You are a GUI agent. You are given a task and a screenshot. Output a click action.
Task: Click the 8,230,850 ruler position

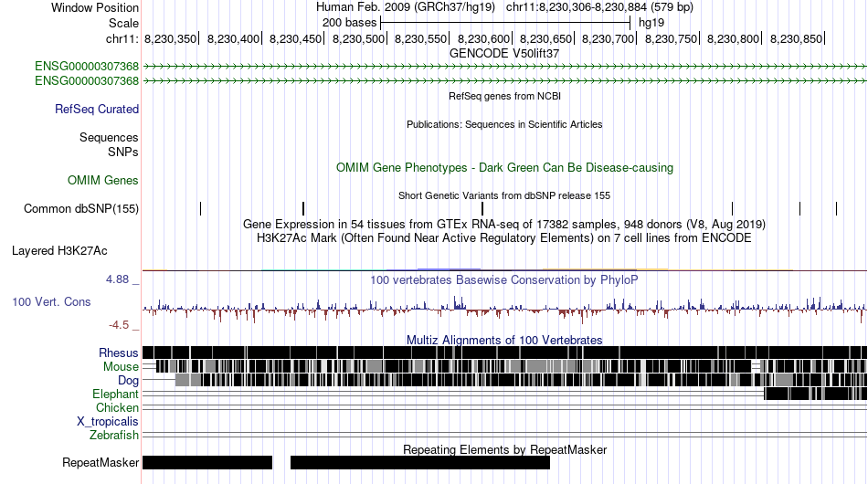pyautogui.click(x=796, y=38)
